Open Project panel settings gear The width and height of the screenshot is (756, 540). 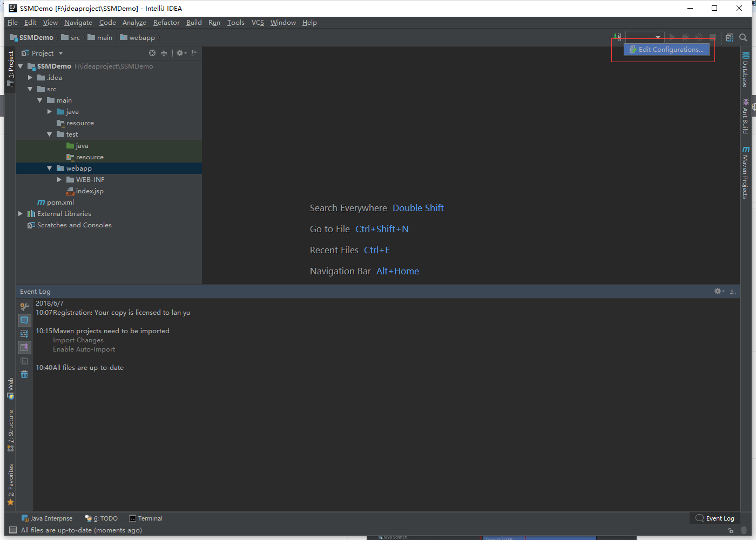pyautogui.click(x=181, y=53)
